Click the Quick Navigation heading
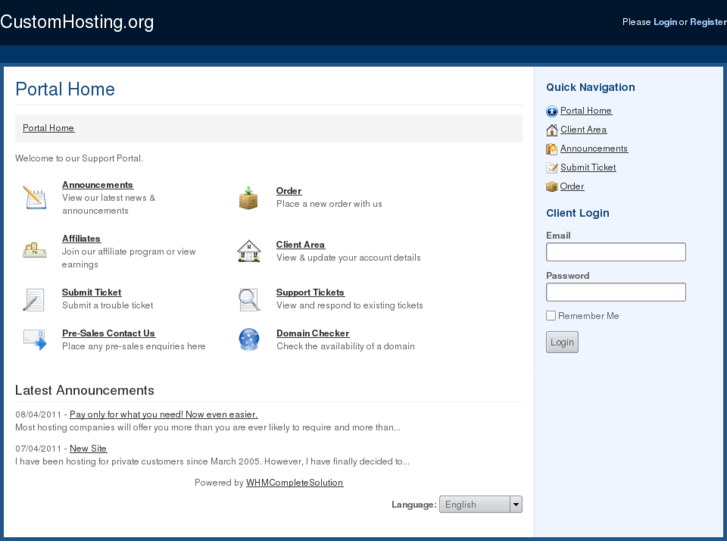Screen dimensions: 727x545 590,87
